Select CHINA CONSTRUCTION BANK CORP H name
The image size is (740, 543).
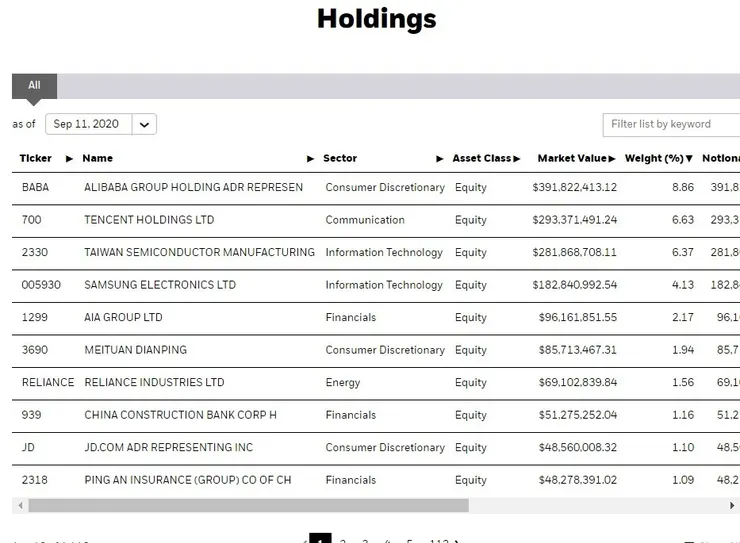(180, 415)
